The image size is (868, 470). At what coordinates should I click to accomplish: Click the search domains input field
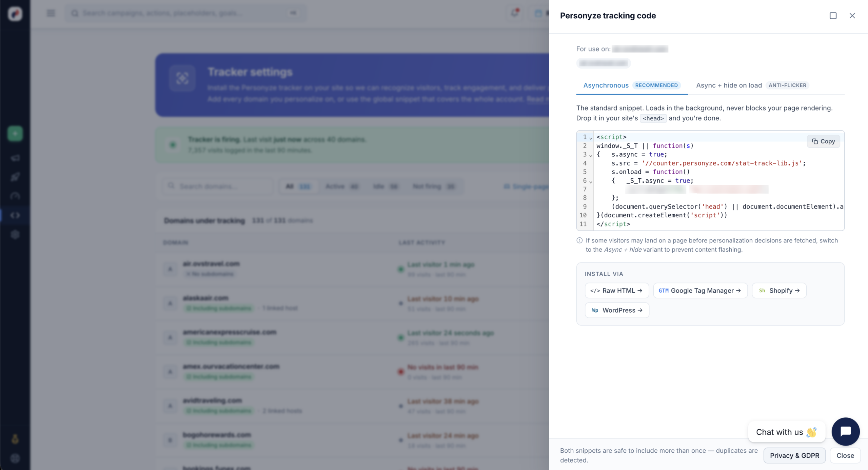click(218, 186)
